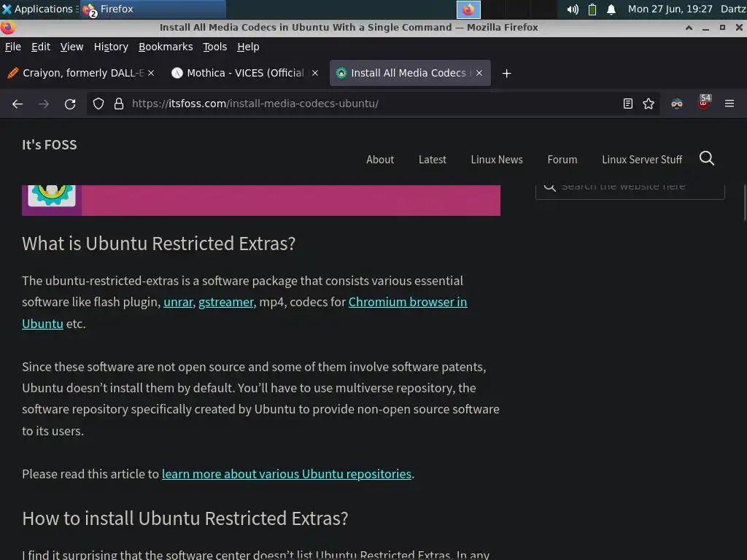The image size is (747, 560).
Task: Open the Latest nav link
Action: click(433, 160)
